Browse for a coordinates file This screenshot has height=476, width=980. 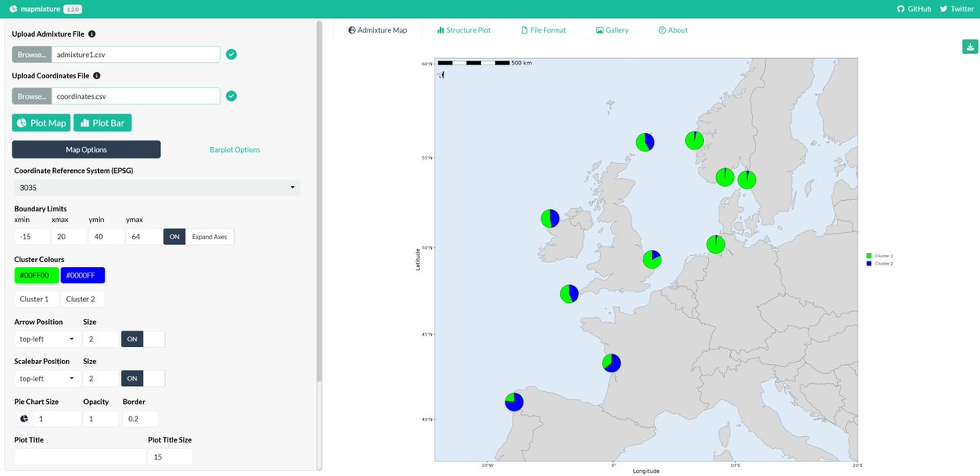pos(32,96)
